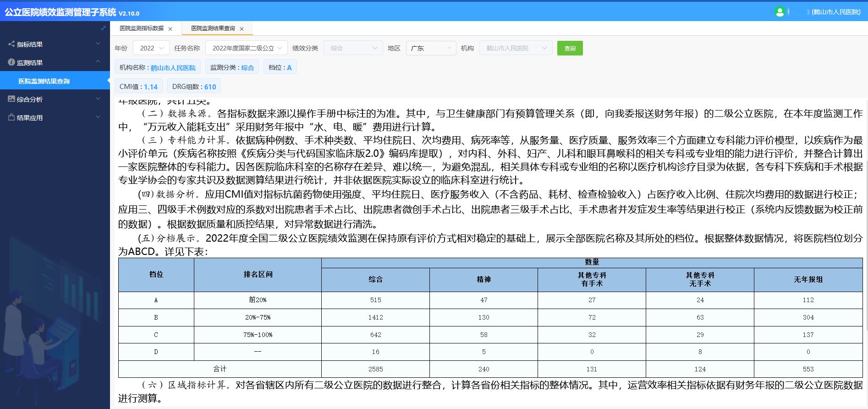Expand the 指标结果 menu chevron
This screenshot has width=868, height=409.
click(x=98, y=44)
